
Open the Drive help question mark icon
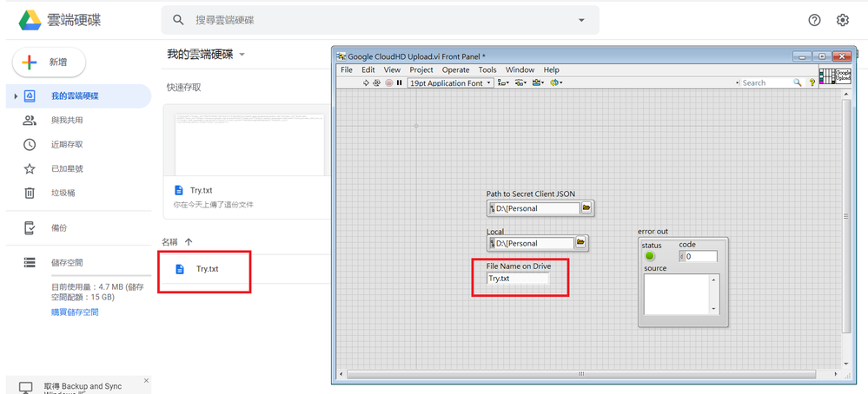pyautogui.click(x=814, y=20)
